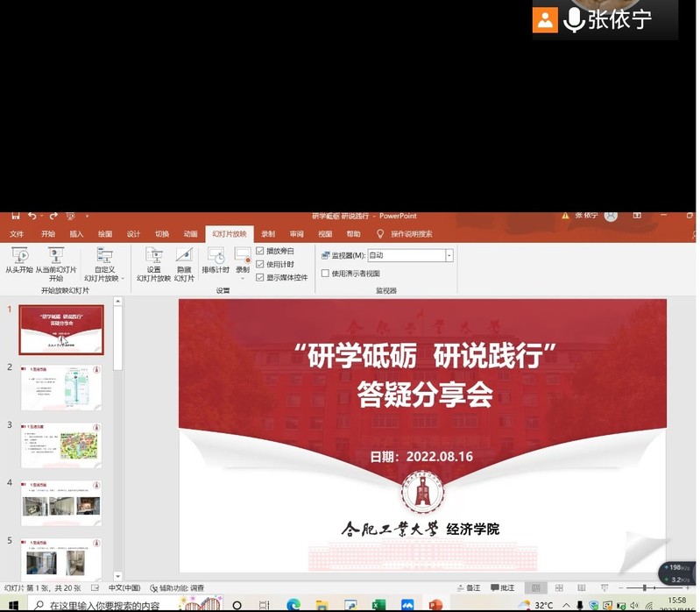Viewport: 700px width, 612px height.
Task: Toggle the 播放旁白 checkbox
Action: 260,251
